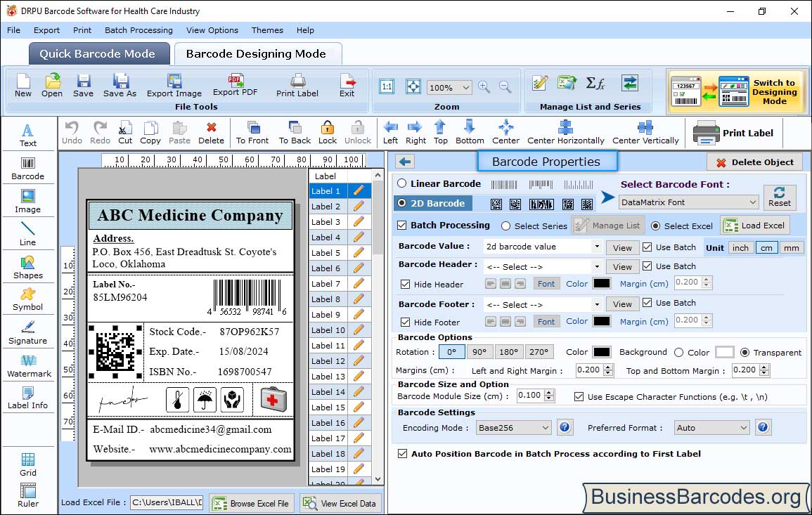
Task: Open Label Info panel
Action: (x=28, y=398)
